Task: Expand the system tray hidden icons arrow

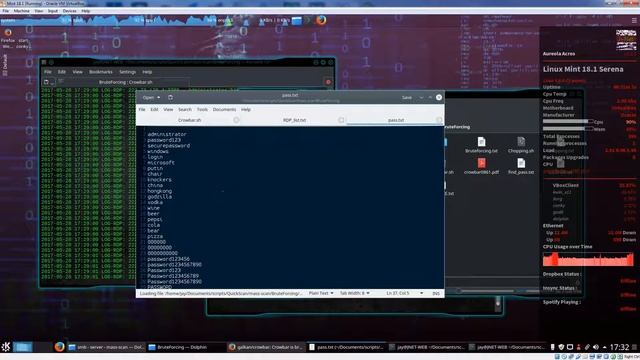Action: click(604, 347)
